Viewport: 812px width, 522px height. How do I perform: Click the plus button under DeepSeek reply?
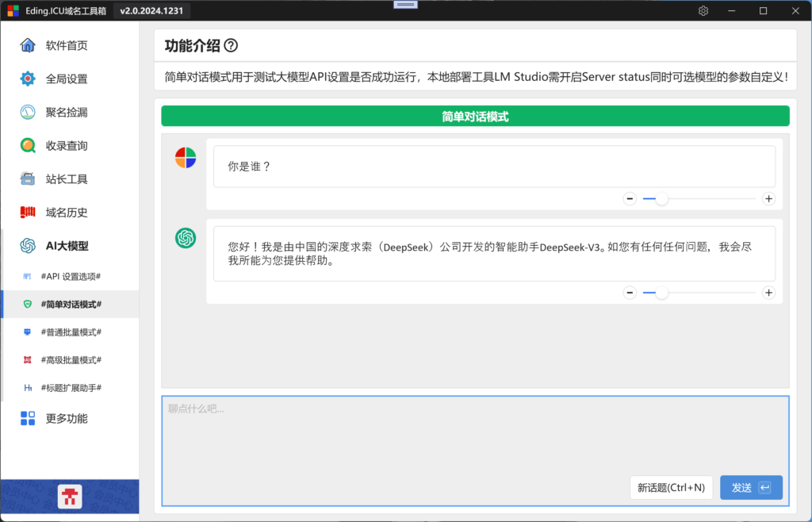point(768,293)
